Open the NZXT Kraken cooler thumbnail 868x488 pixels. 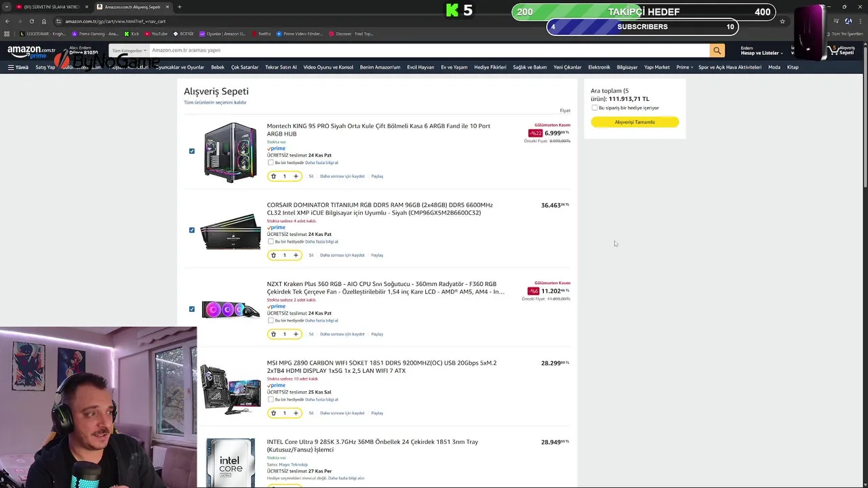231,310
